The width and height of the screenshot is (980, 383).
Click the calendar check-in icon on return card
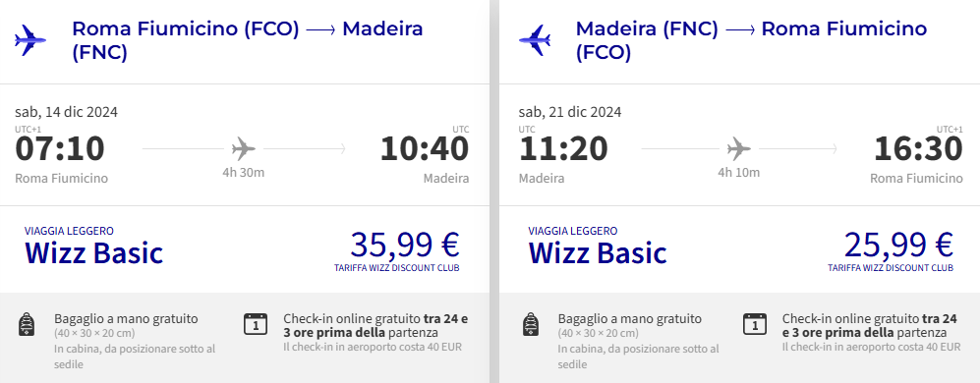coord(754,324)
